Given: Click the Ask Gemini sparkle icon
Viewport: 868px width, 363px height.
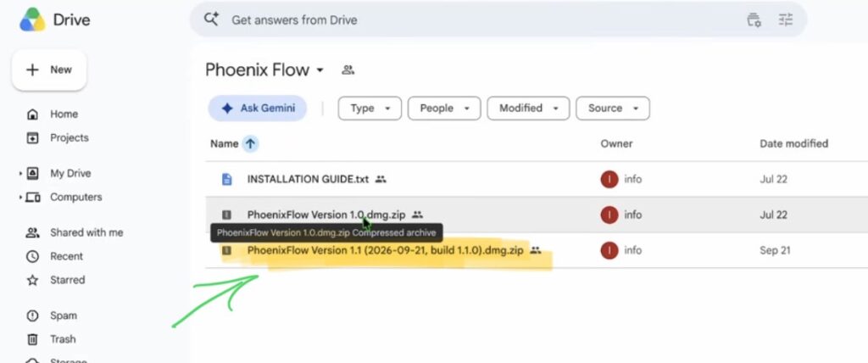Looking at the screenshot, I should [227, 108].
